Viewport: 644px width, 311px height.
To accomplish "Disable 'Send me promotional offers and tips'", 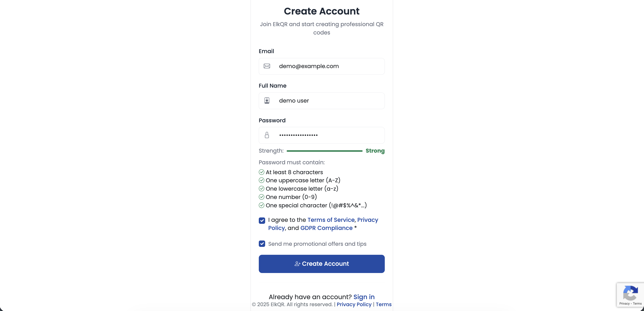I will pos(262,243).
